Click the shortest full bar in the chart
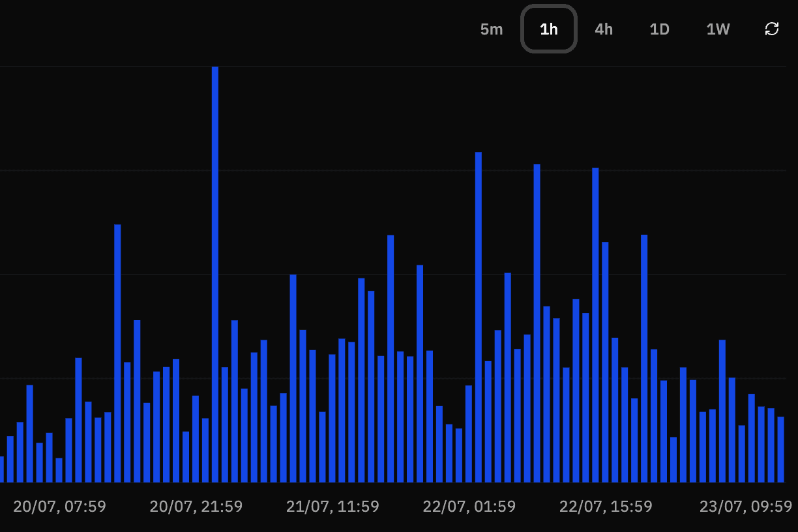The width and height of the screenshot is (798, 532). (x=59, y=470)
